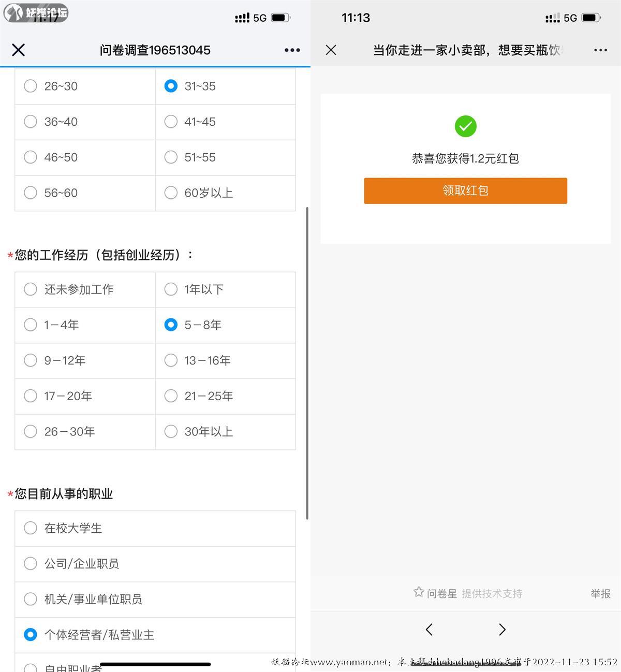Choose work experience 9-12年
Image resolution: width=621 pixels, height=672 pixels.
[x=85, y=361]
